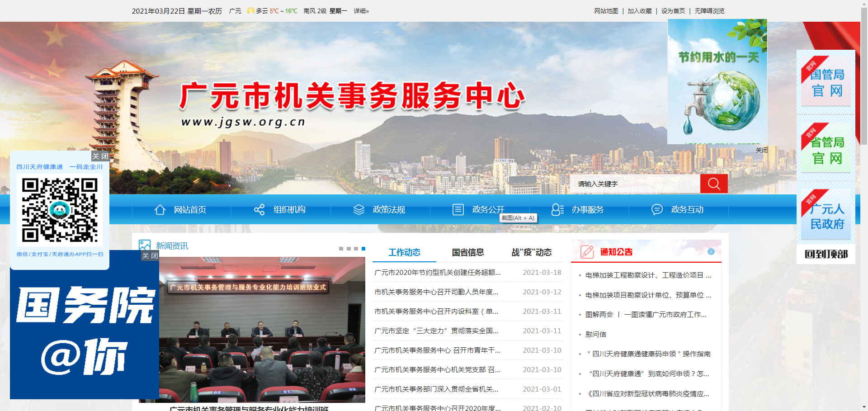868x411 pixels.
Task: Open notice 电梯加装工程勘察设计、工程造价项目
Action: tap(648, 275)
